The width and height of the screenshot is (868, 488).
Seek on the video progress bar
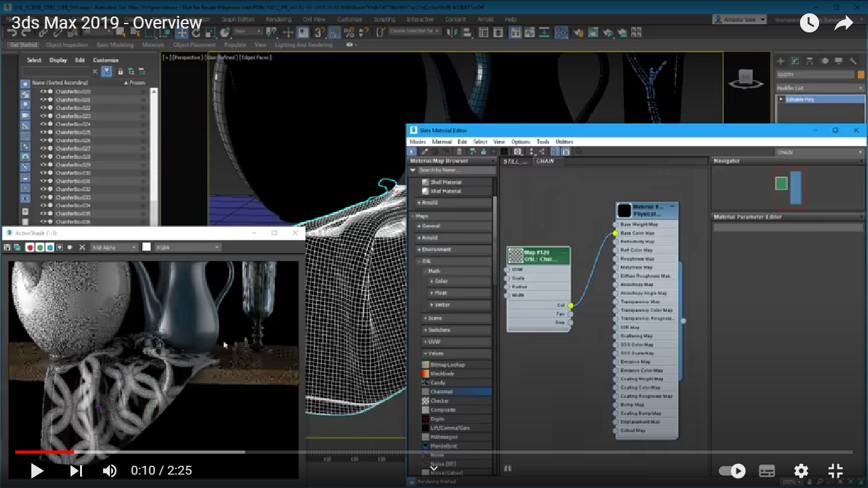pyautogui.click(x=434, y=452)
